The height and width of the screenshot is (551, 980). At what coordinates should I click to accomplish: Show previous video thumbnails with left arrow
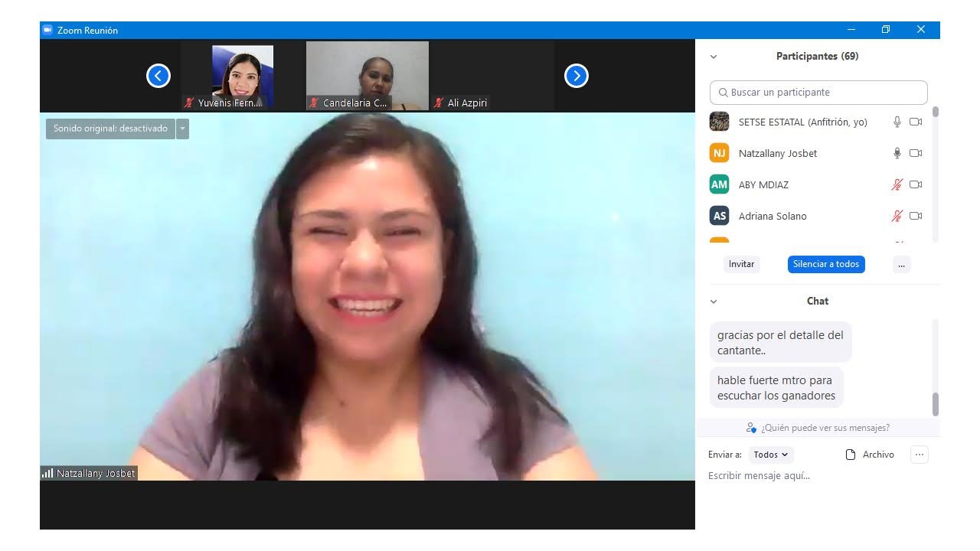click(x=158, y=76)
